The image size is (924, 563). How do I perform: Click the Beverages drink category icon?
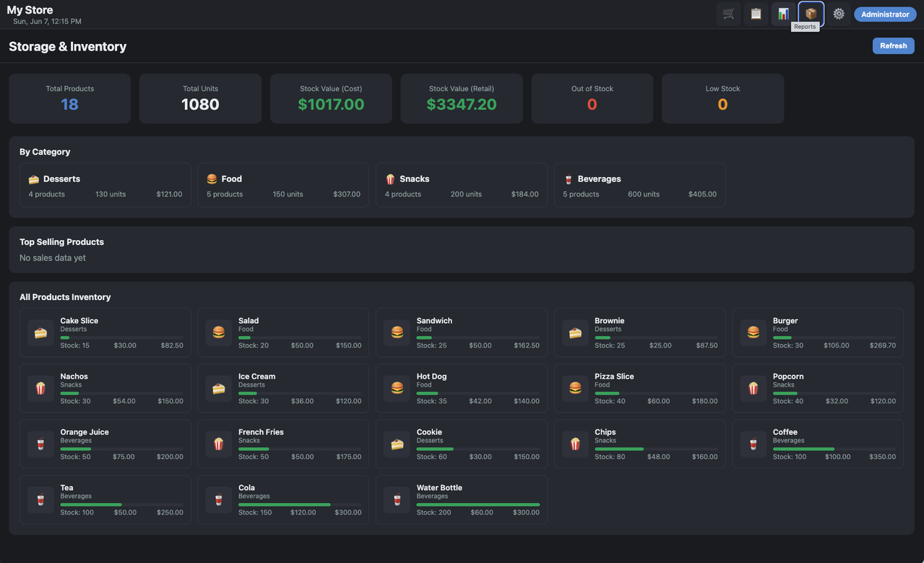point(569,179)
